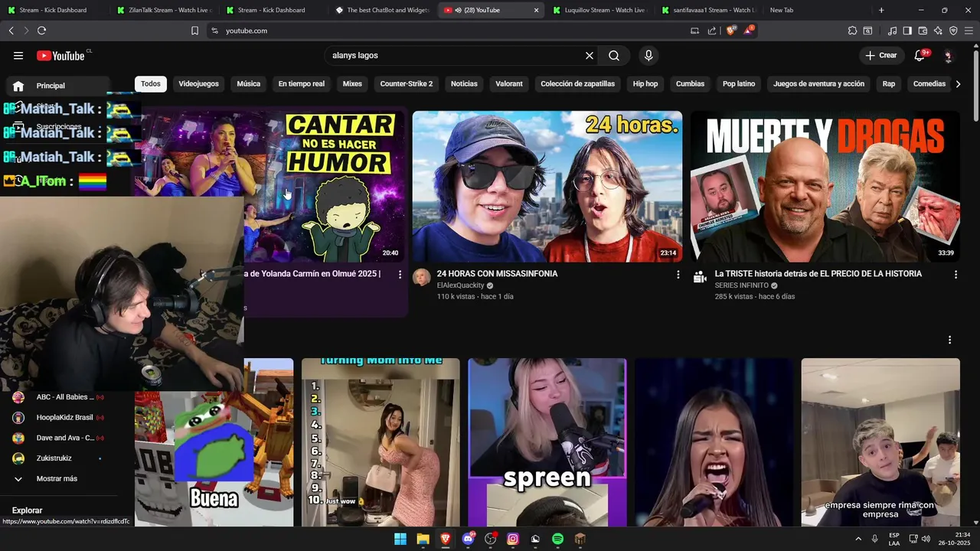Open the empresa siempre rima Short
Image resolution: width=980 pixels, height=551 pixels.
pos(880,442)
